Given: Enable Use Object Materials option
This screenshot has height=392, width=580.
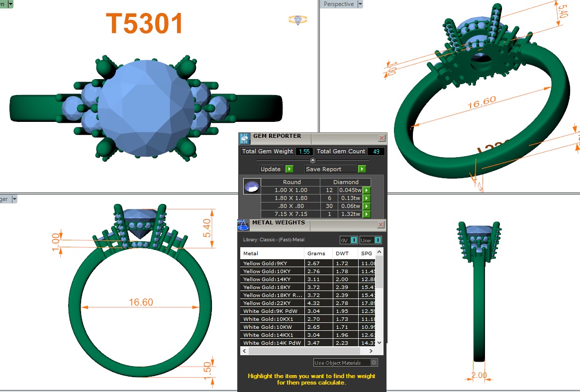Looking at the screenshot, I should coord(374,363).
